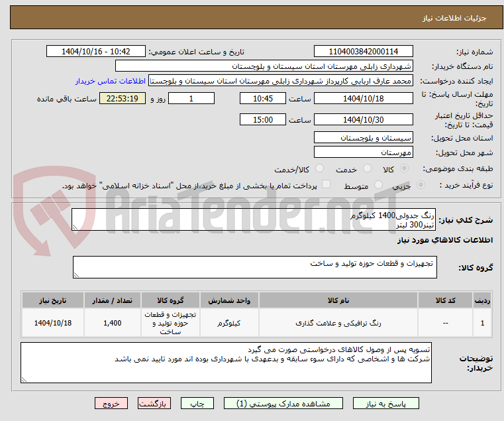This screenshot has height=421, width=504.
Task: Click the گروه کالا column header
Action: (170, 300)
